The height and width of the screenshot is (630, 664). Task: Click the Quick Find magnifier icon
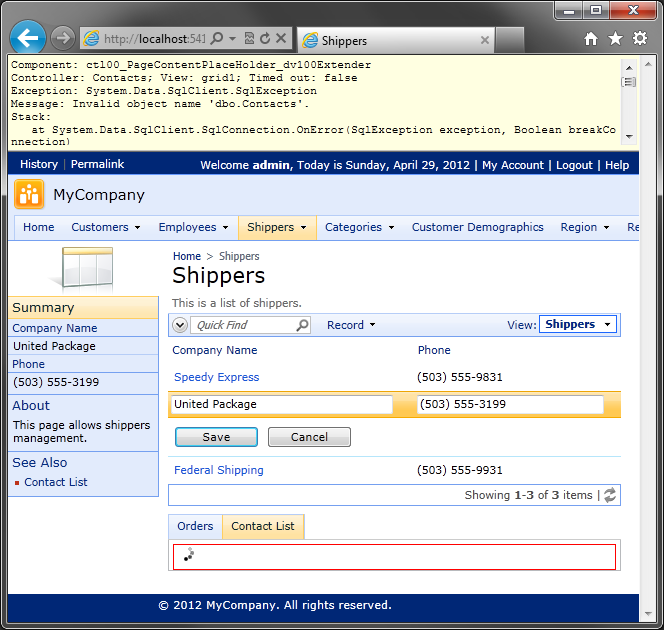tap(302, 325)
